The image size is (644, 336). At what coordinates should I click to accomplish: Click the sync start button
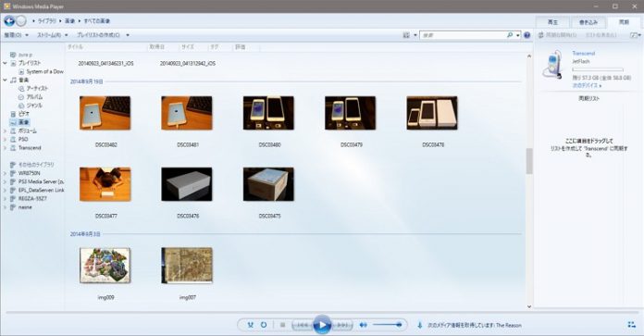557,35
